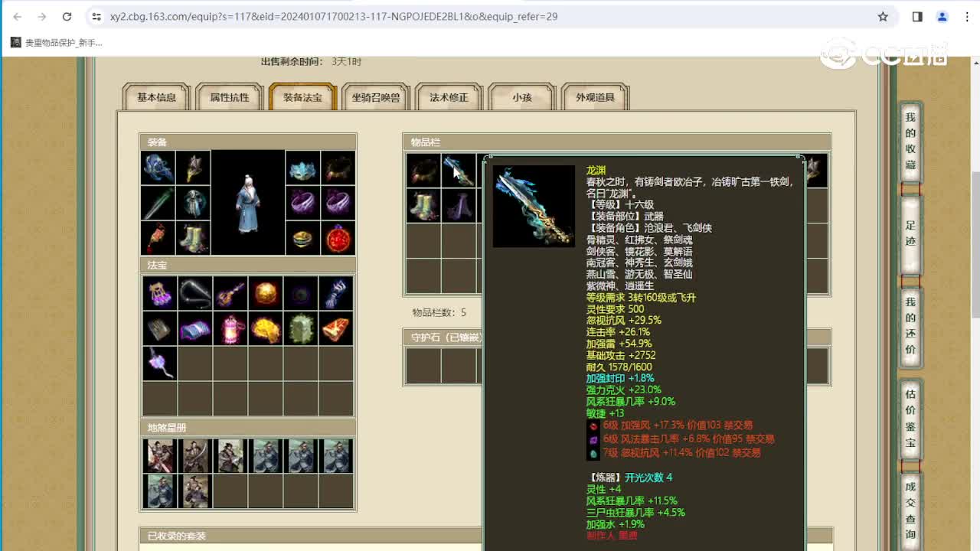
Task: Select the blue gauntlet magic treasure icon
Action: click(336, 293)
